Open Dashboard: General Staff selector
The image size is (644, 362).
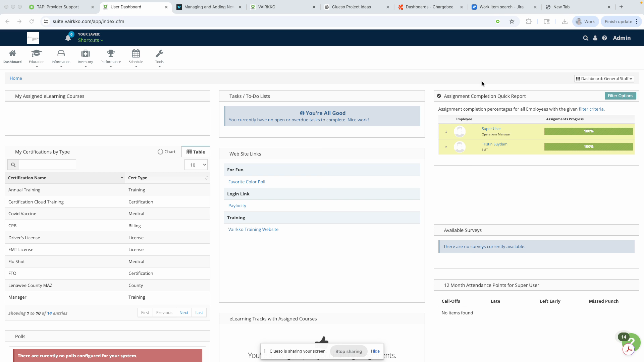click(x=604, y=79)
